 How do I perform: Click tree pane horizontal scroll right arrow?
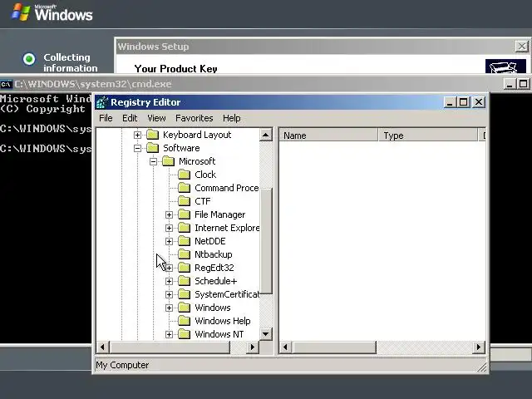click(x=252, y=347)
